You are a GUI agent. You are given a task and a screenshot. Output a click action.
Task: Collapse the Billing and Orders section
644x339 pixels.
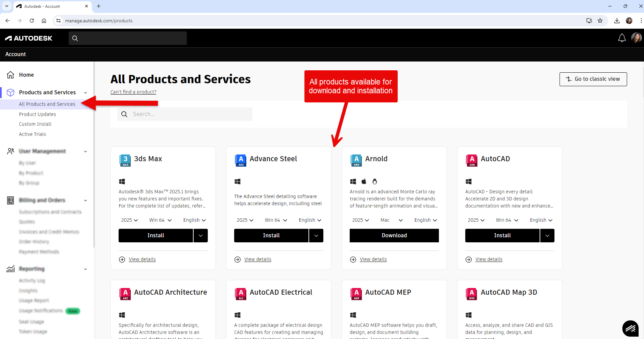[x=85, y=200]
